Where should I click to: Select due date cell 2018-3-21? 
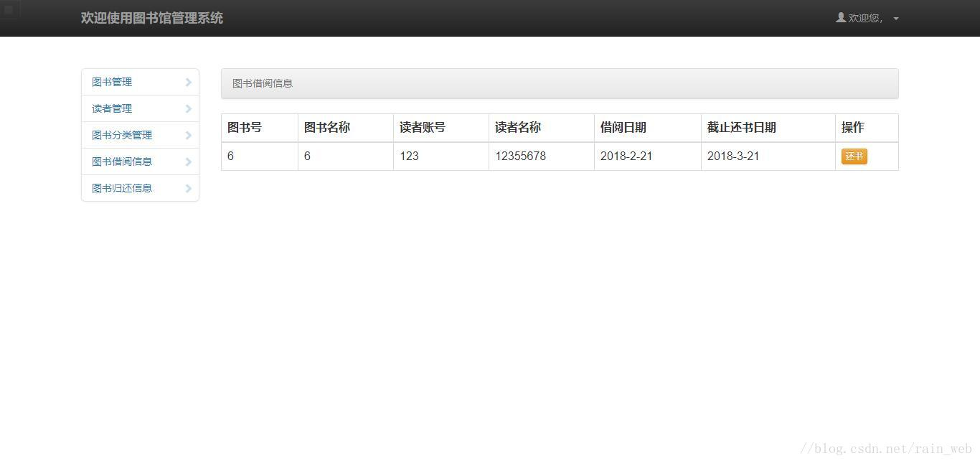pos(768,156)
